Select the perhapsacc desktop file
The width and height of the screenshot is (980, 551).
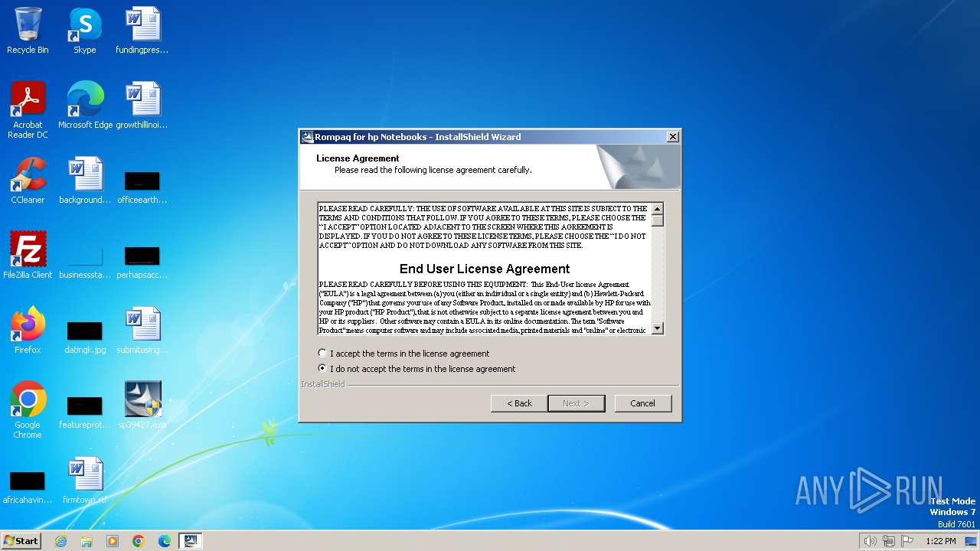[x=142, y=262]
